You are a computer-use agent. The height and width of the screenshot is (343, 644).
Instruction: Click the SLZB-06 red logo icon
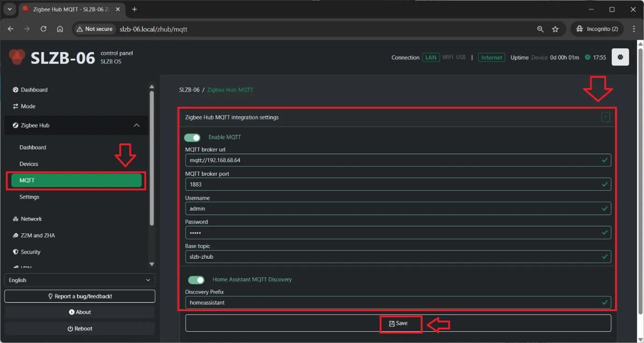coord(17,57)
